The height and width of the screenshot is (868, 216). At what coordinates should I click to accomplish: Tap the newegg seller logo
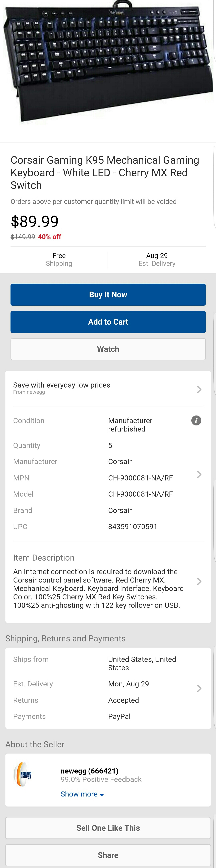tap(23, 774)
